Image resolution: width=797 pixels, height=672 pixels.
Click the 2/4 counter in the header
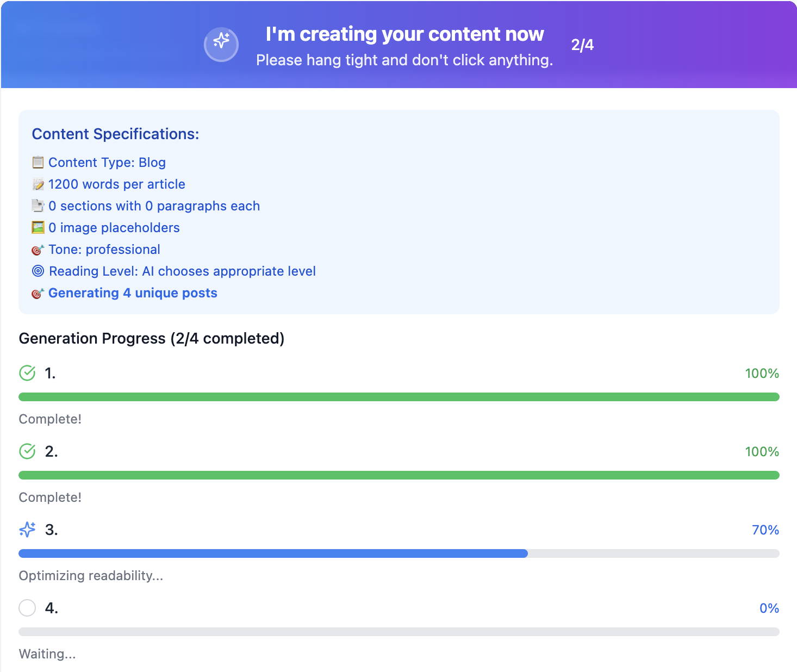point(582,45)
